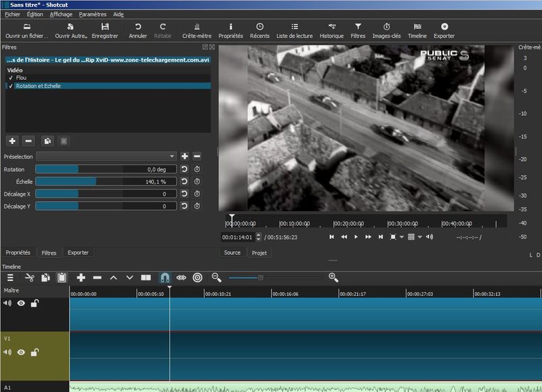The image size is (542, 392).
Task: Switch to the Exporter bottom tab
Action: [78, 253]
